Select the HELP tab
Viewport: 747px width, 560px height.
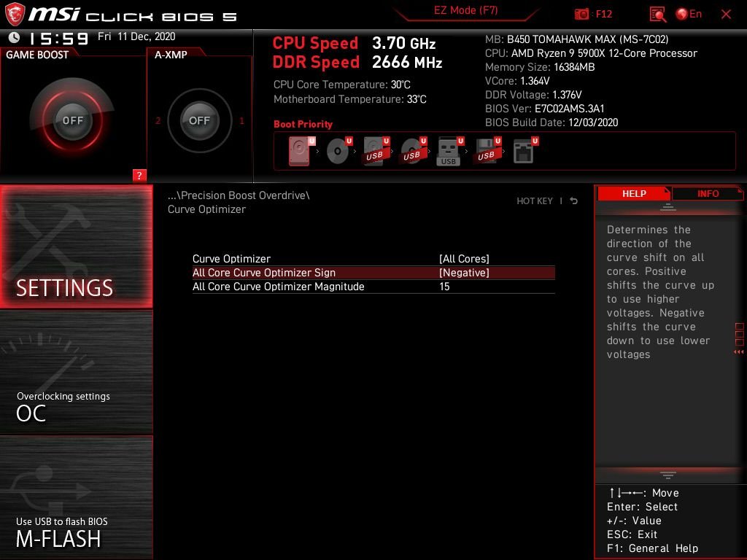coord(634,193)
